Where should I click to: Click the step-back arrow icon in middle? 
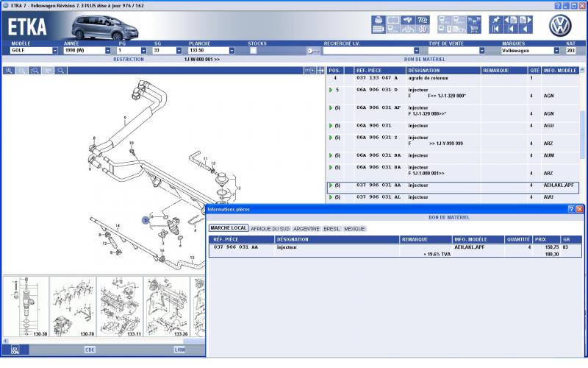click(511, 29)
